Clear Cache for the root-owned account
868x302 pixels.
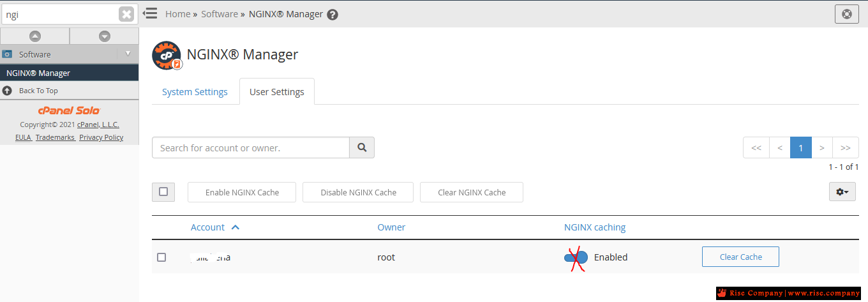(x=740, y=257)
